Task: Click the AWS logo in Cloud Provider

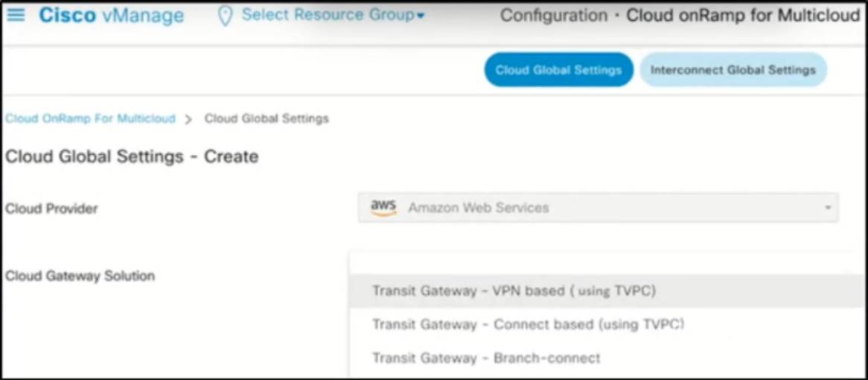Action: click(383, 208)
